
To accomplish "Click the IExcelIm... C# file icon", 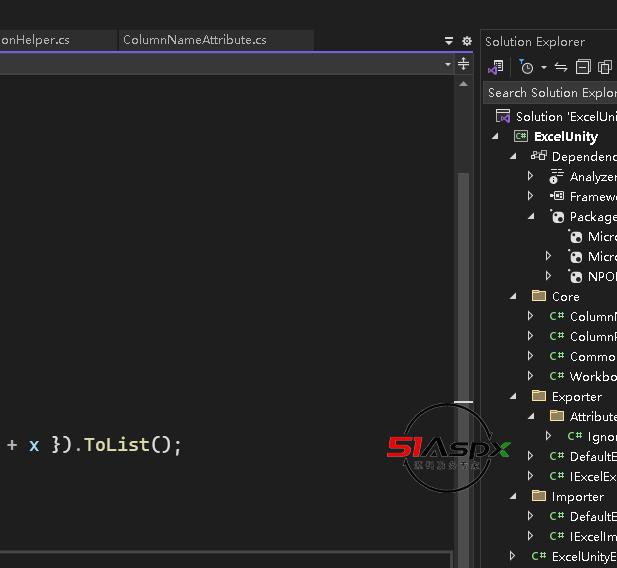I will click(557, 536).
